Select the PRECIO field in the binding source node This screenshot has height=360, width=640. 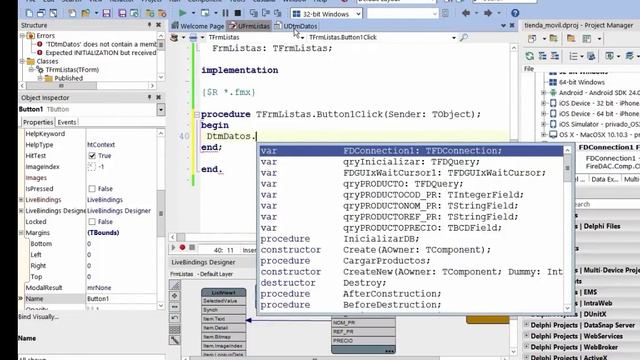[x=363, y=340]
